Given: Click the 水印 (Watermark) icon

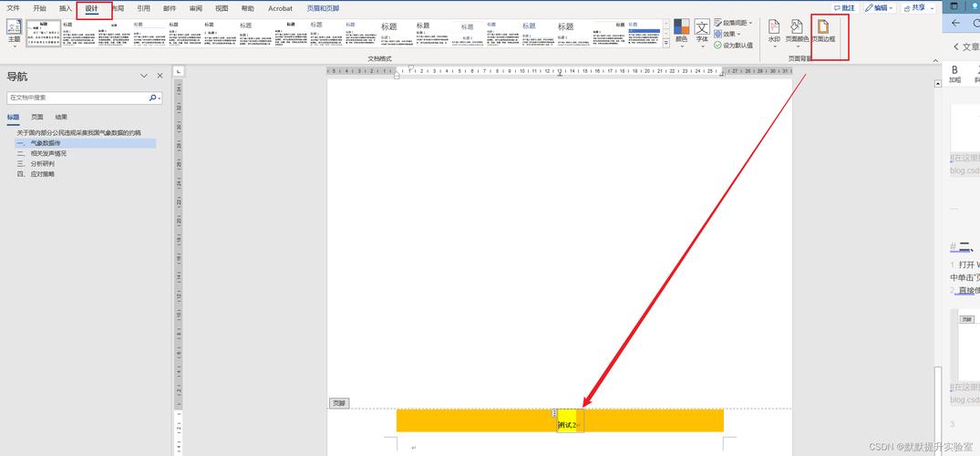Looking at the screenshot, I should tap(773, 31).
